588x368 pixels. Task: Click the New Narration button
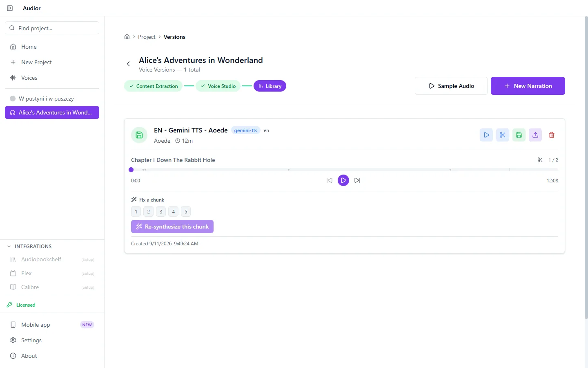(x=528, y=86)
